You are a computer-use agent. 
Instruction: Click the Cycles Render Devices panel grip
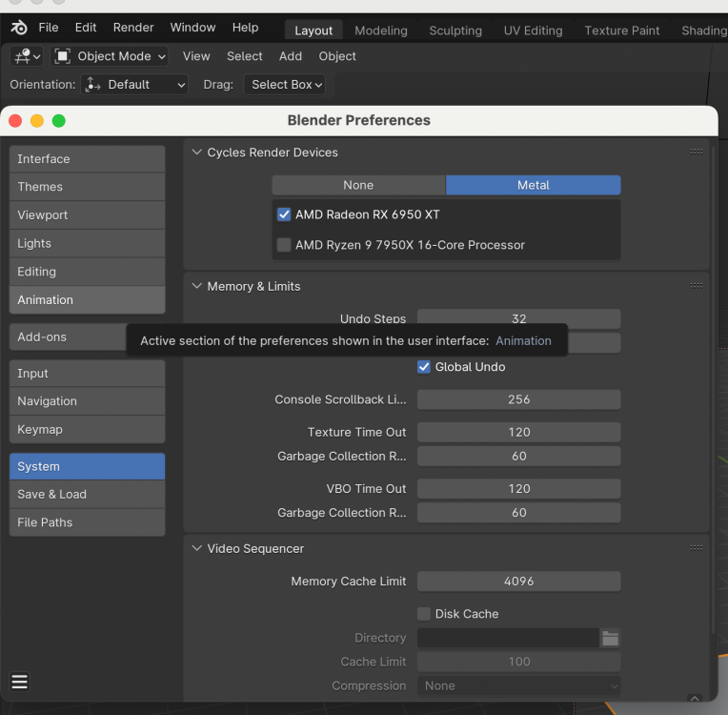[x=696, y=152]
